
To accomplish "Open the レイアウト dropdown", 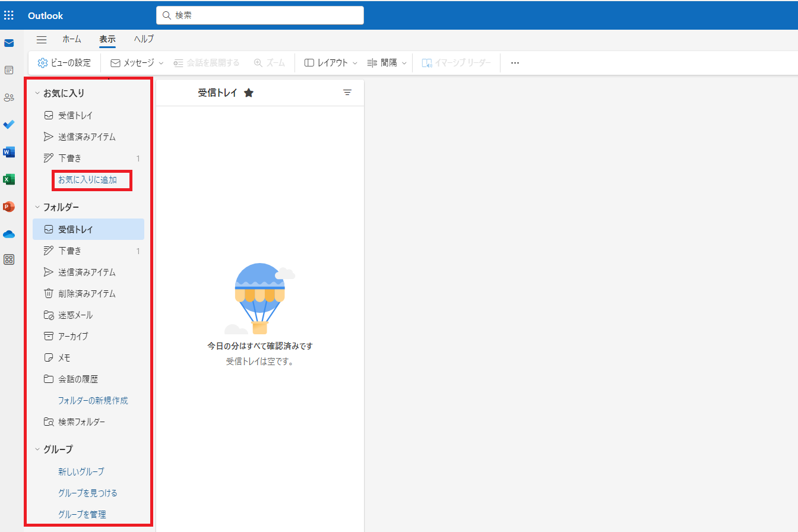I will (x=329, y=62).
